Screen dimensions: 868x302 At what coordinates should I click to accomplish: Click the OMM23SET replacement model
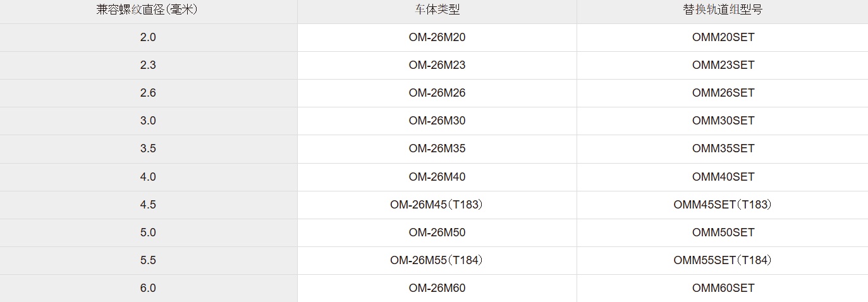[x=723, y=65]
